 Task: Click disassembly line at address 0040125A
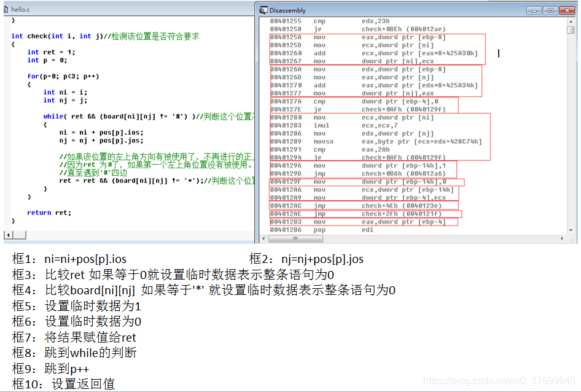(357, 37)
